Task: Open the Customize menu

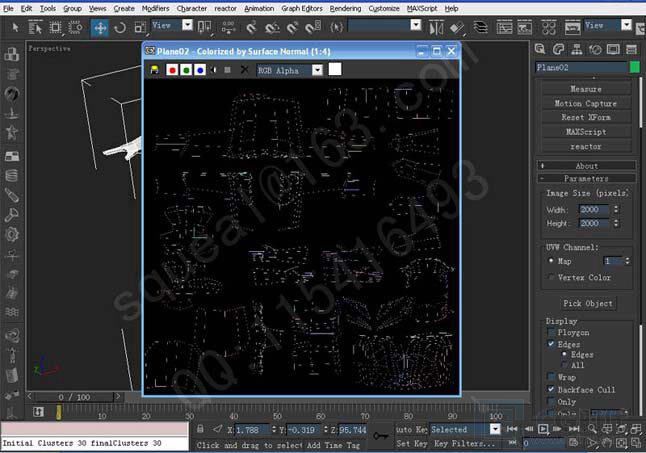Action: (384, 8)
